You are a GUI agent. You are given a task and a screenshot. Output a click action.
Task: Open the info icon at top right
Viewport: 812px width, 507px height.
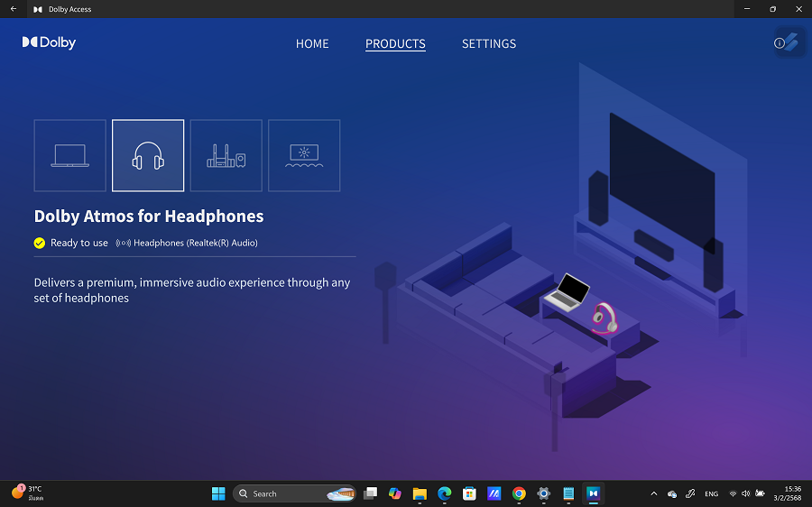pos(780,42)
